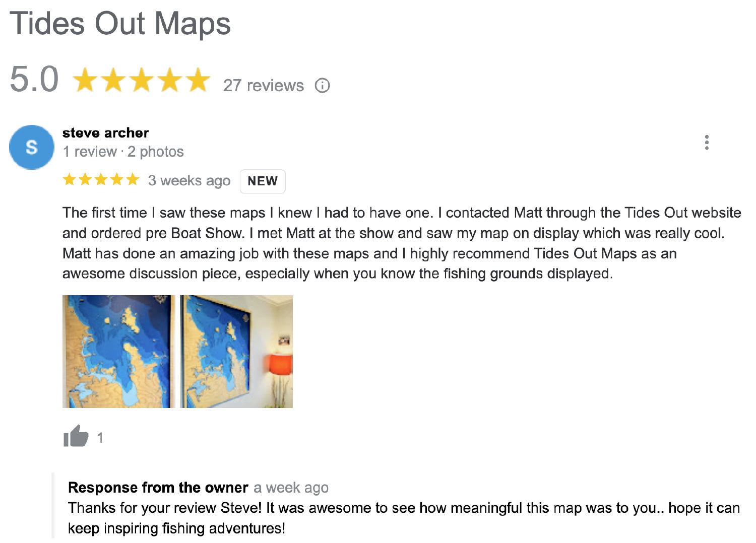Select the Response from the owner text

coord(157,488)
